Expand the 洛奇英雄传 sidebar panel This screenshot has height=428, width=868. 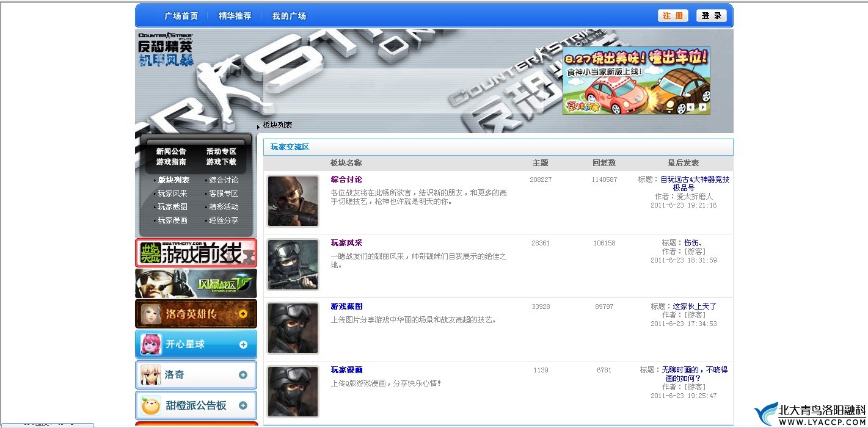click(243, 314)
